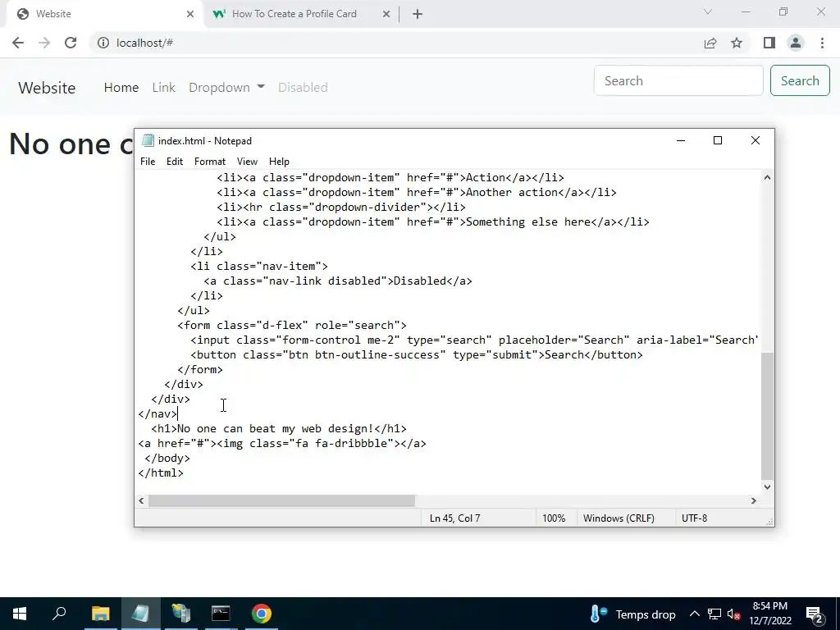Open Temps drop weather widget
This screenshot has width=840, height=630.
coord(632,614)
